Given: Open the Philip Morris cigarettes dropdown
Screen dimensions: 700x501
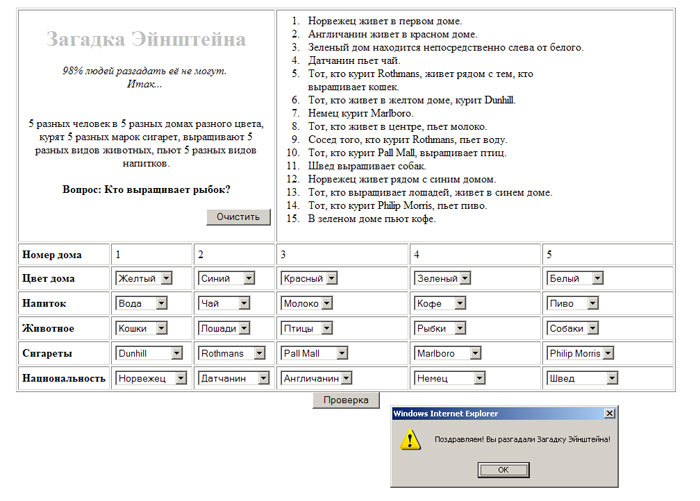Looking at the screenshot, I should pos(580,352).
